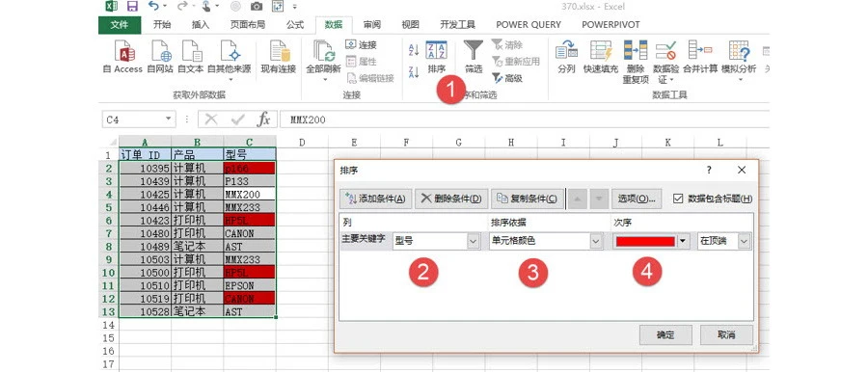Switch to the 公式 formulas tab
868x372 pixels.
[x=295, y=25]
